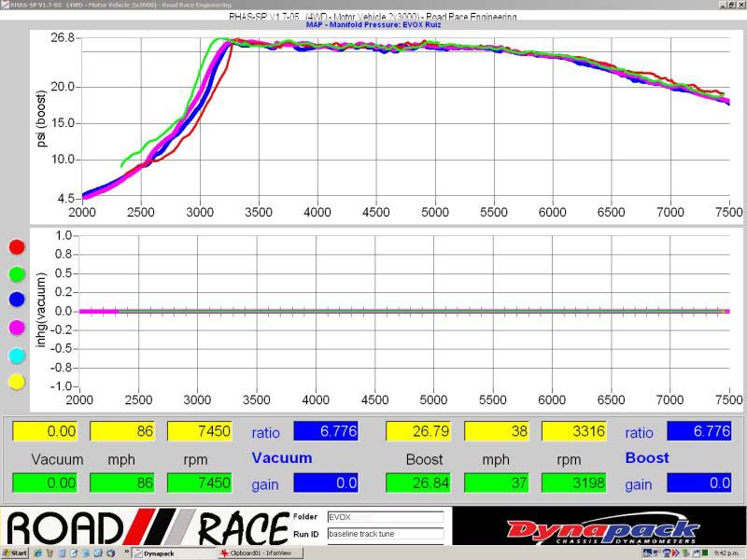Click the yellow 3316 rpm field
This screenshot has height=560, width=747.
[574, 431]
